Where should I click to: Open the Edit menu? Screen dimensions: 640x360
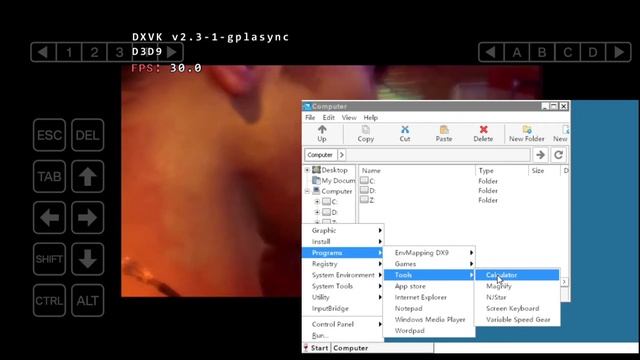coord(329,118)
